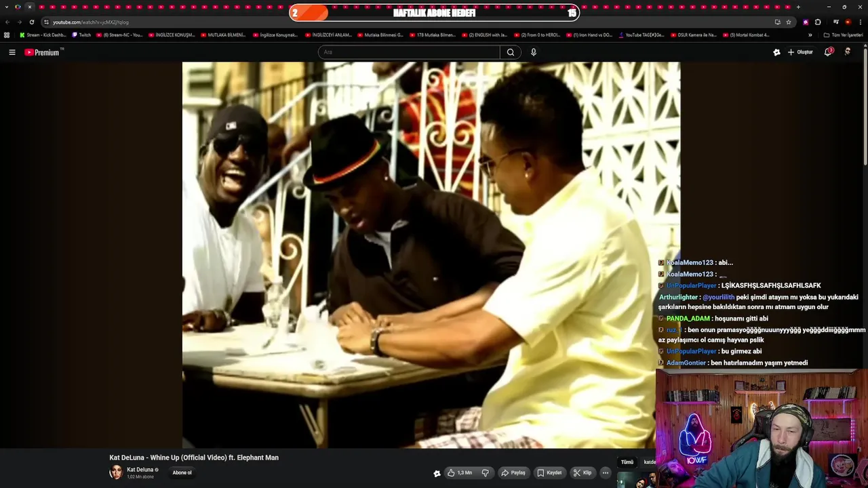The width and height of the screenshot is (868, 488).
Task: Click the sparkle icon left of likes
Action: [437, 473]
